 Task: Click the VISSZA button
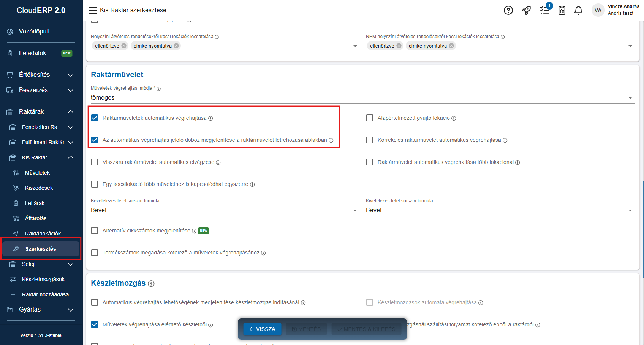[x=262, y=329]
